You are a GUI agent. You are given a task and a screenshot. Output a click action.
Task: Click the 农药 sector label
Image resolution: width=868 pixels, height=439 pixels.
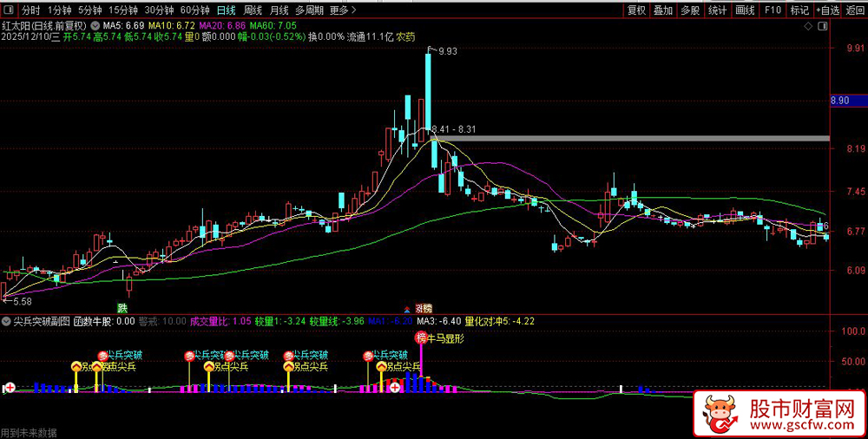pos(405,36)
